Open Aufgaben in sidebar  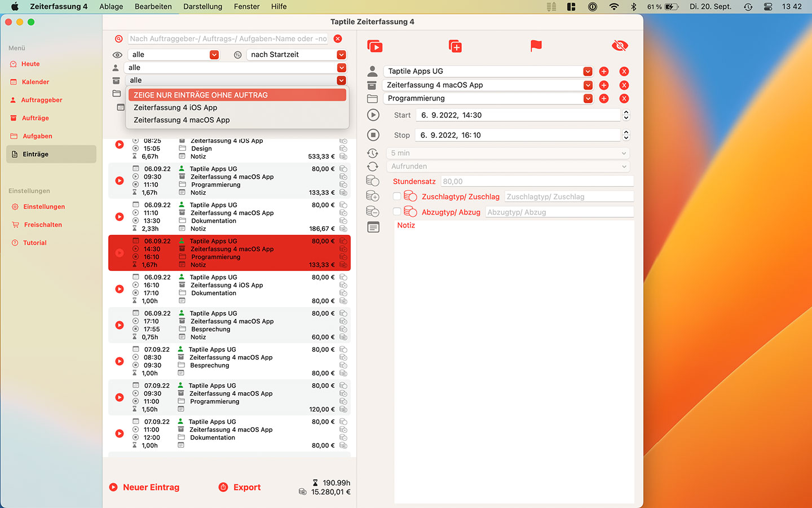coord(51,136)
